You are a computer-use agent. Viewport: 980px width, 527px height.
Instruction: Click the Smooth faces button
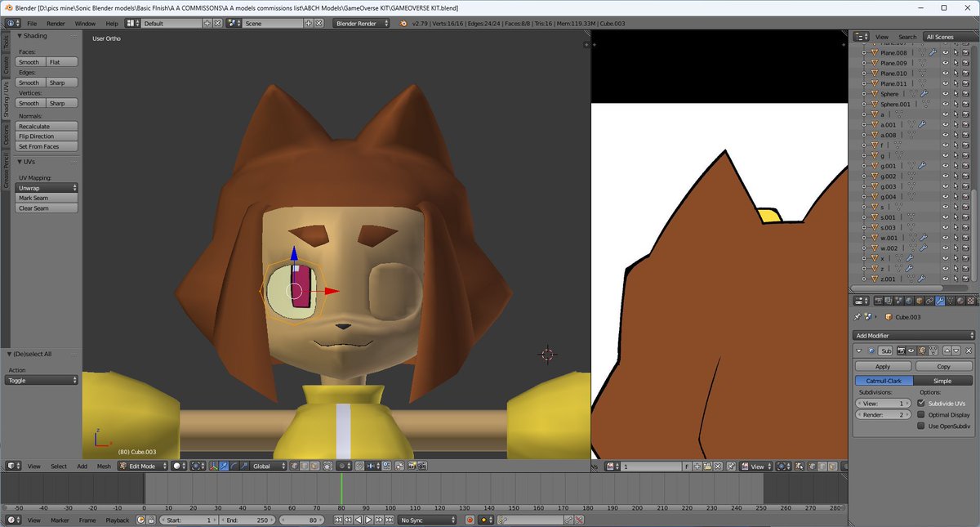click(x=29, y=62)
